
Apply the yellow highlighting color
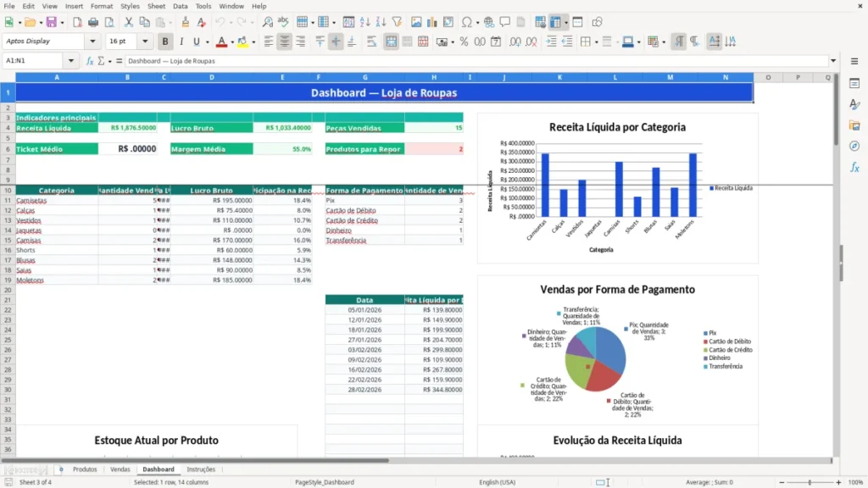tap(243, 42)
